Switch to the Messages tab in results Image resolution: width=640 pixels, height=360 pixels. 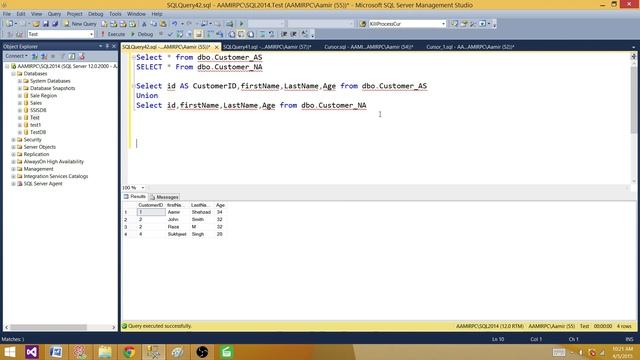pyautogui.click(x=164, y=197)
